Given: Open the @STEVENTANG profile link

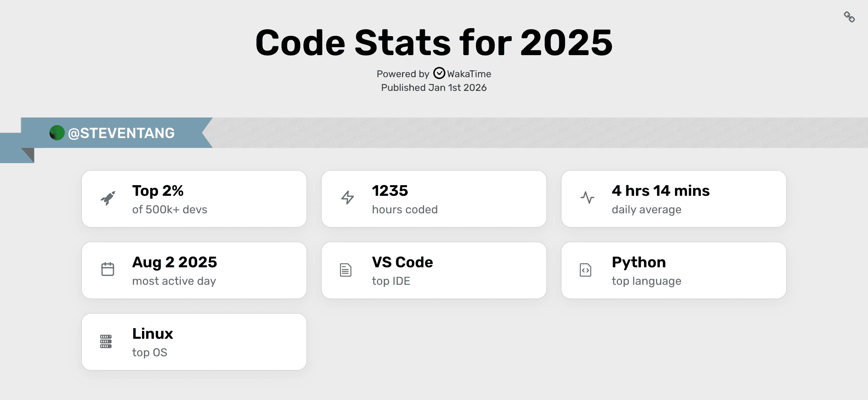Looking at the screenshot, I should 121,133.
